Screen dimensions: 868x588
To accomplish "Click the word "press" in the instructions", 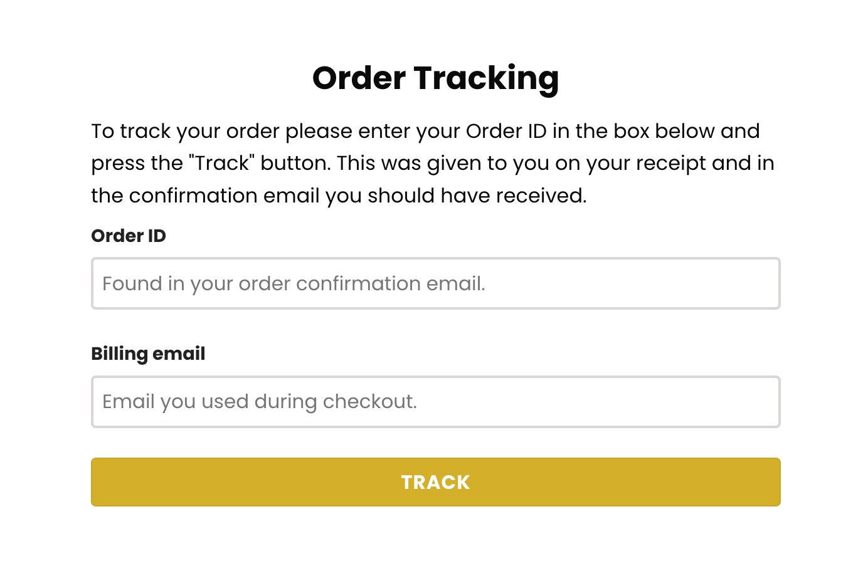I will point(118,163).
